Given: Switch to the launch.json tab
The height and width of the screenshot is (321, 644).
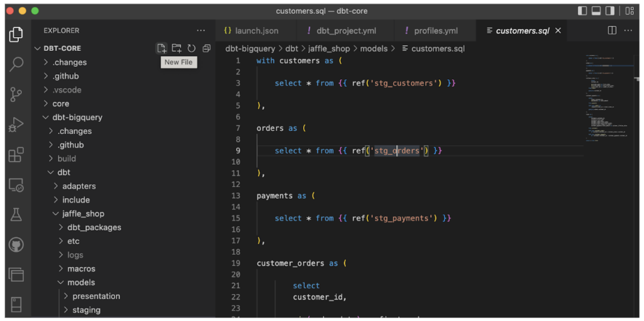Looking at the screenshot, I should pyautogui.click(x=256, y=31).
